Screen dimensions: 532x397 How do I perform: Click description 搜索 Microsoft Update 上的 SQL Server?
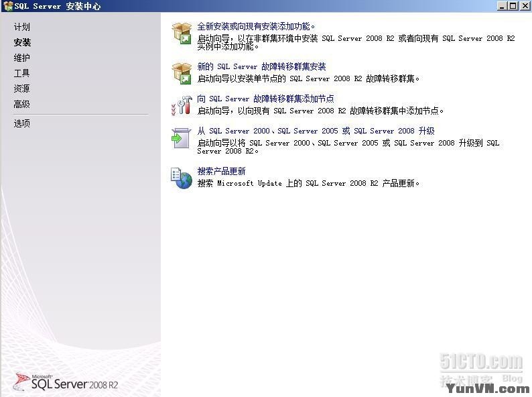(308, 183)
